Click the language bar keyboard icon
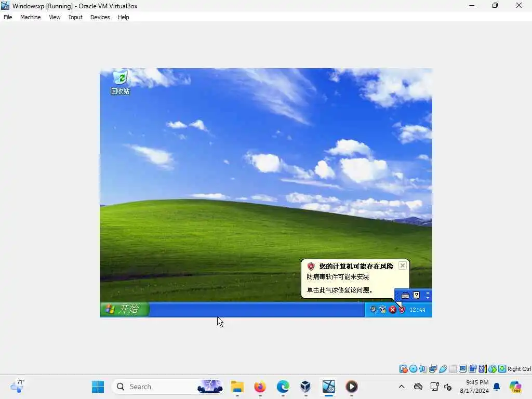Image resolution: width=532 pixels, height=399 pixels. (x=405, y=296)
